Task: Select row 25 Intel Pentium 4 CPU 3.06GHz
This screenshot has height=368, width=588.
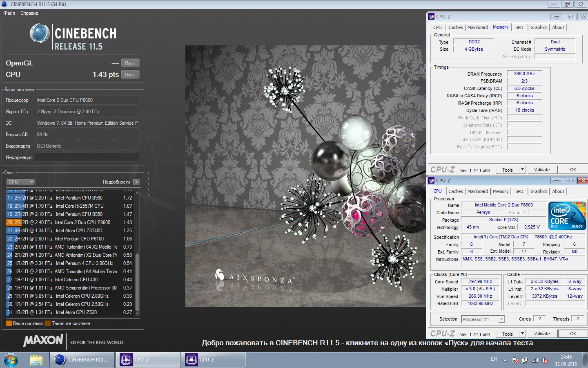Action: click(x=69, y=263)
